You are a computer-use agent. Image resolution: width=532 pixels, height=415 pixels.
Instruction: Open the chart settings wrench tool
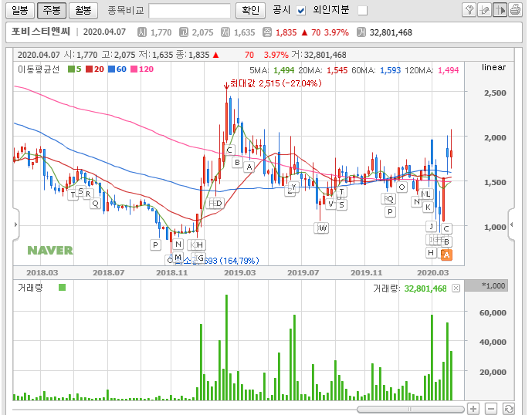(x=469, y=10)
